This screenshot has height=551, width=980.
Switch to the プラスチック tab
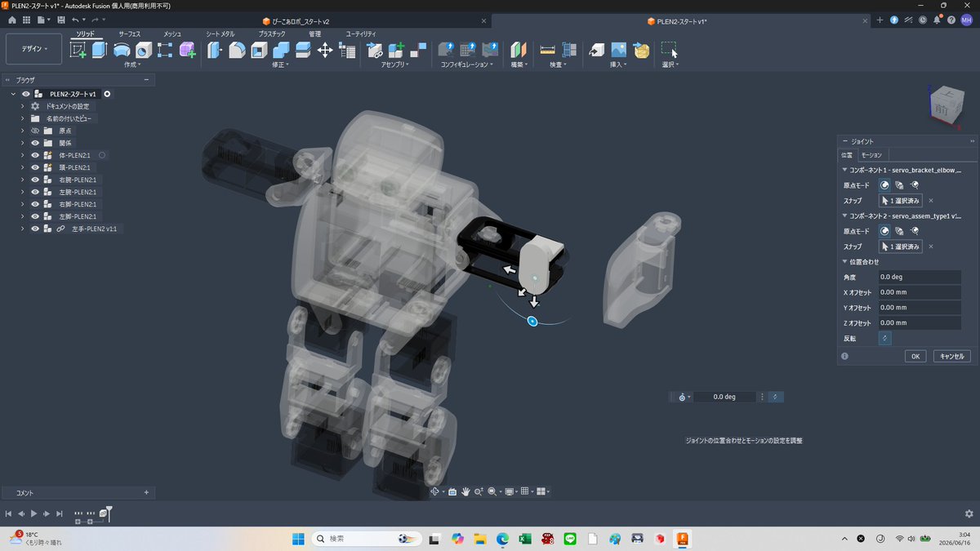coord(272,33)
